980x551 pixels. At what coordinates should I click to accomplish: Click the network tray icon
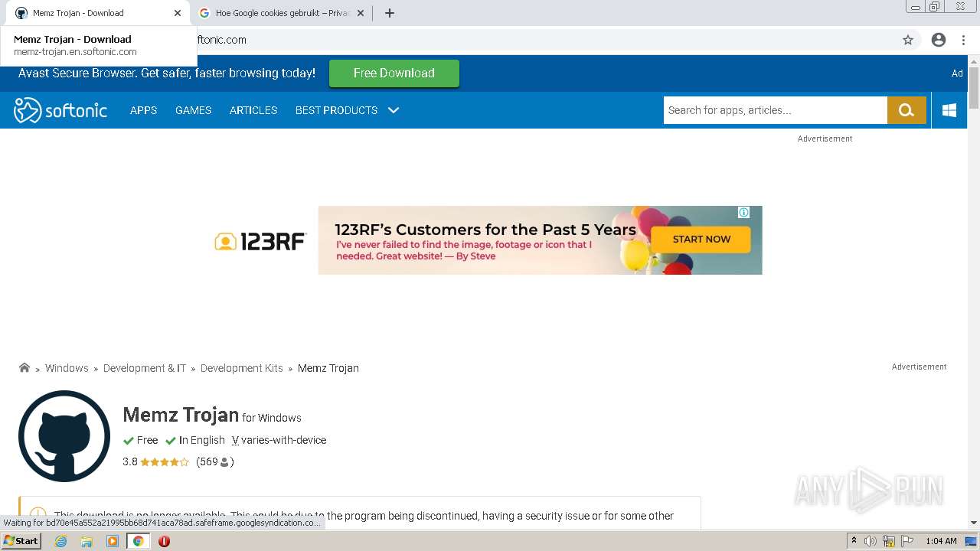click(889, 541)
